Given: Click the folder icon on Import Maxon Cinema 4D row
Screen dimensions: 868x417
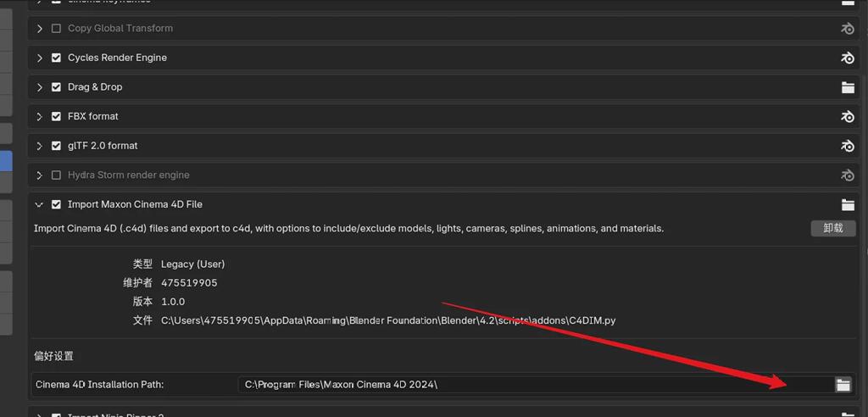Looking at the screenshot, I should tap(848, 204).
